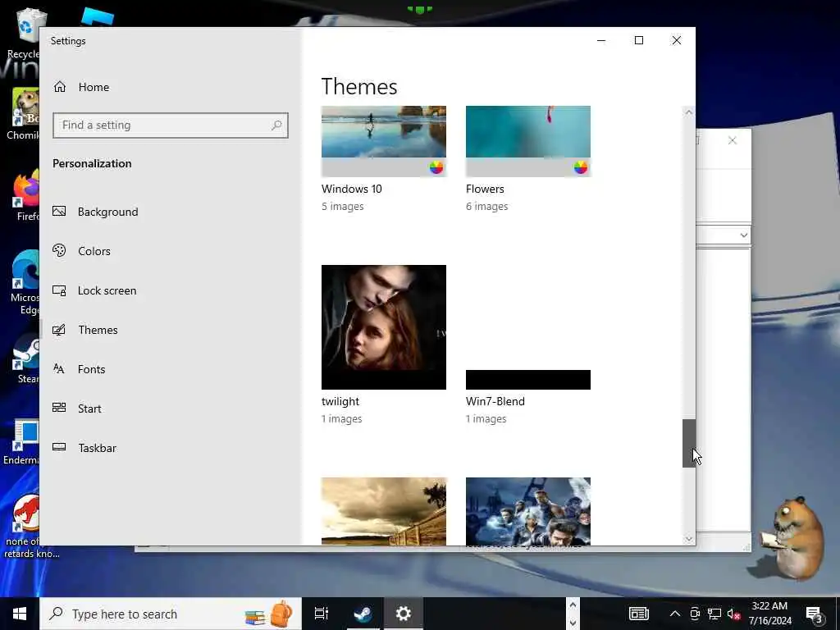Image resolution: width=840 pixels, height=630 pixels.
Task: Click the themes list scrollbar thumb
Action: tap(688, 443)
